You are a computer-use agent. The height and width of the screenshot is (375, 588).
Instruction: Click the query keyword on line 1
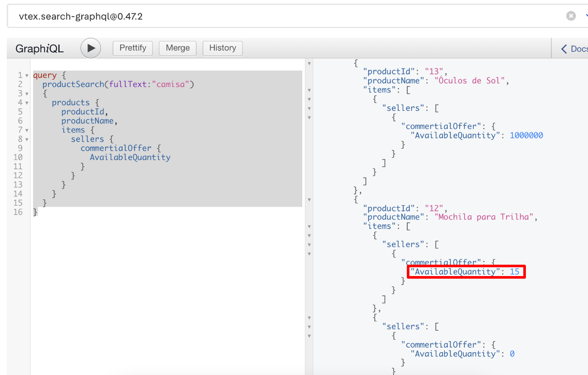pos(45,75)
